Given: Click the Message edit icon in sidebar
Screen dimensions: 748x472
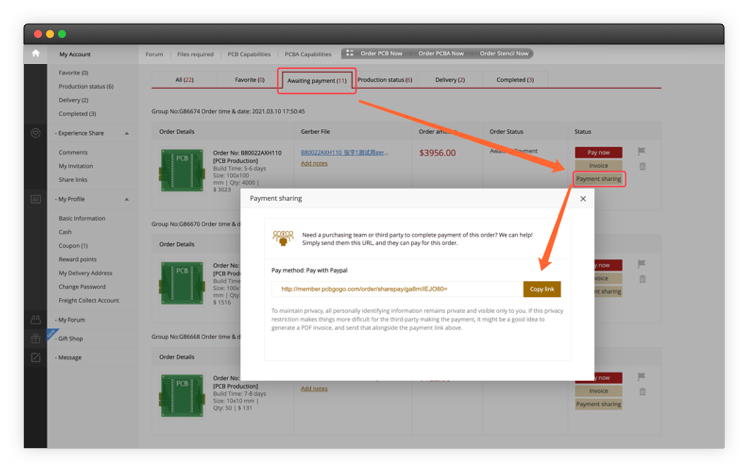Looking at the screenshot, I should point(35,357).
